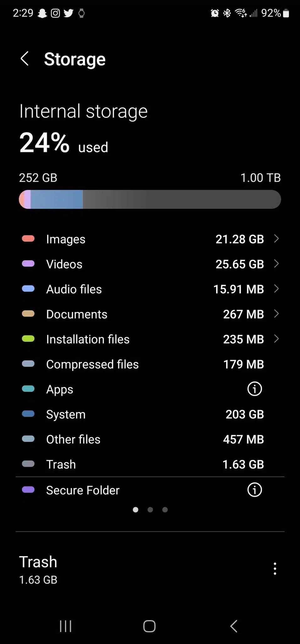
Task: Tap the internal storage usage bar
Action: click(150, 199)
